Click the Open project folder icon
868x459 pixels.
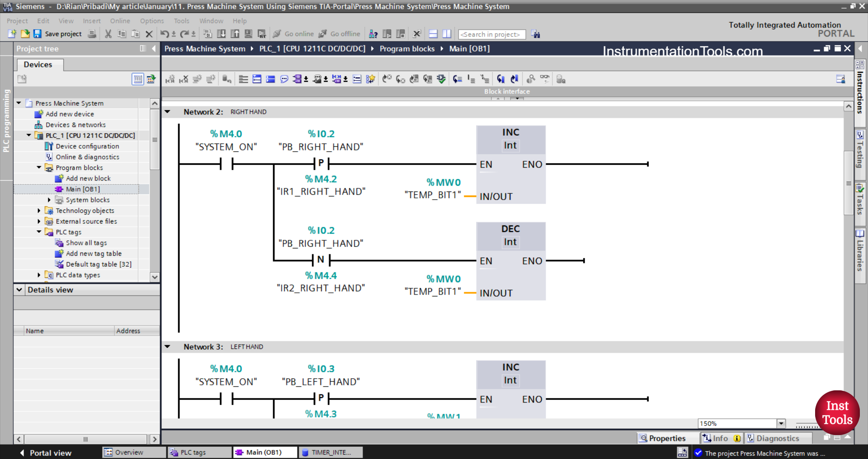click(x=25, y=34)
